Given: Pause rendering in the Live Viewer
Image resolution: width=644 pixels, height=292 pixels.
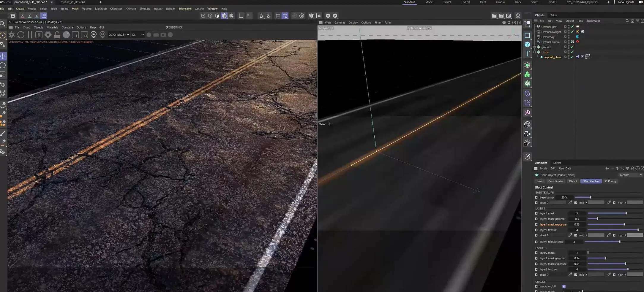Looking at the screenshot, I should [x=30, y=35].
